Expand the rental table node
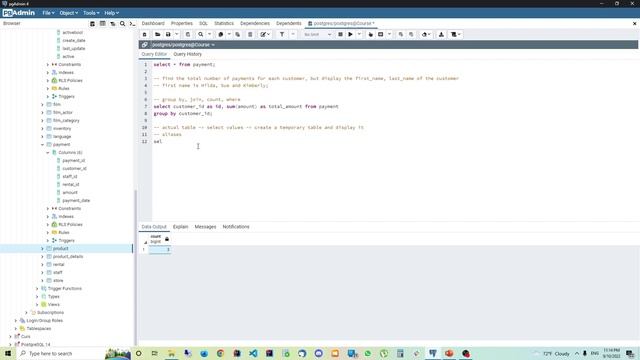This screenshot has width=640, height=360. click(42, 264)
